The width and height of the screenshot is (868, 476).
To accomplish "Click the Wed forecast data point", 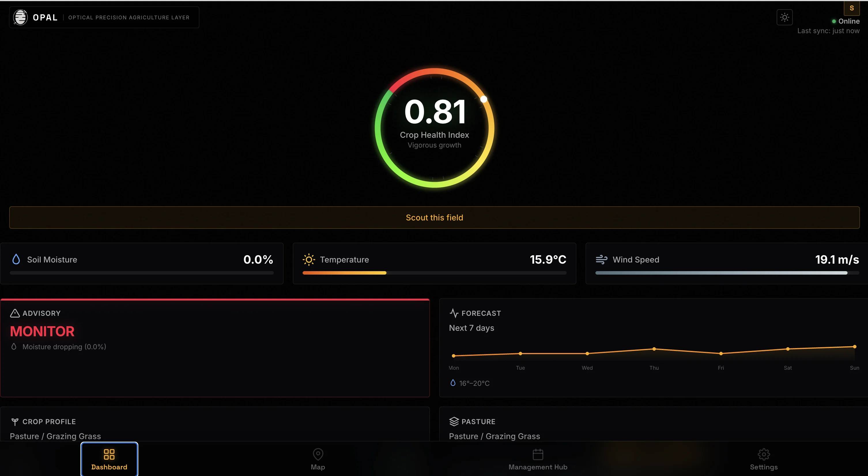I will tap(587, 353).
